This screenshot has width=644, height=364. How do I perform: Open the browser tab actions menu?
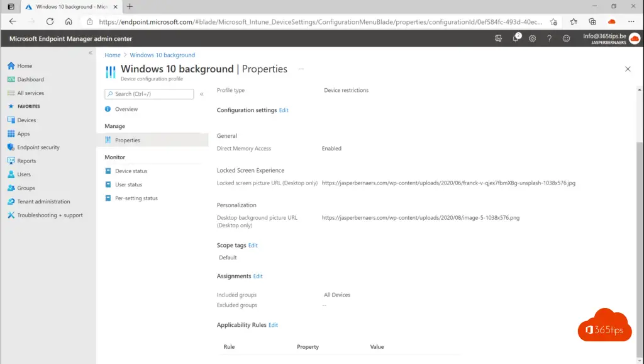point(11,6)
